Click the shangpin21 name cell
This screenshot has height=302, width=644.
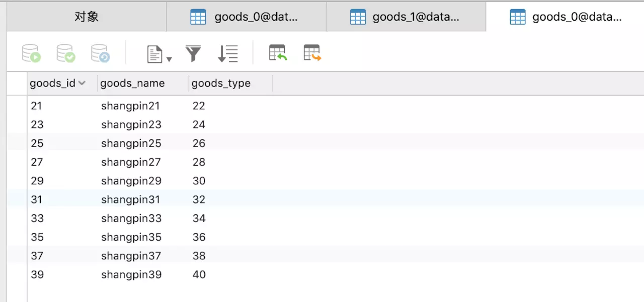[x=130, y=106]
